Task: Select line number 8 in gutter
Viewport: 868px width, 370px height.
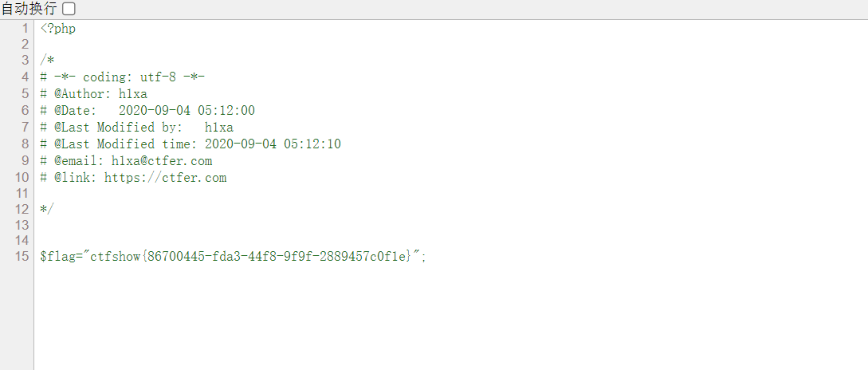Action: (x=25, y=144)
